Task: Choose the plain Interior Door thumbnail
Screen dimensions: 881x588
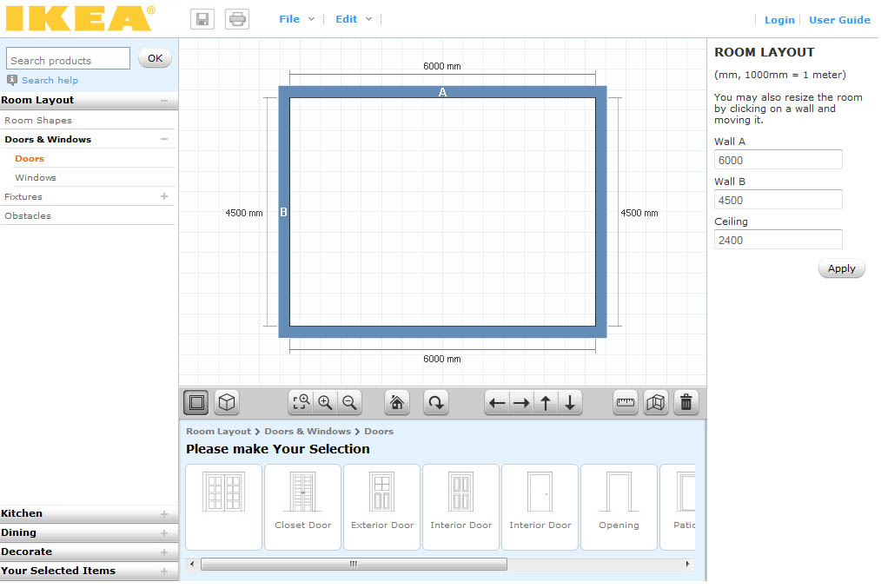Action: pos(540,506)
